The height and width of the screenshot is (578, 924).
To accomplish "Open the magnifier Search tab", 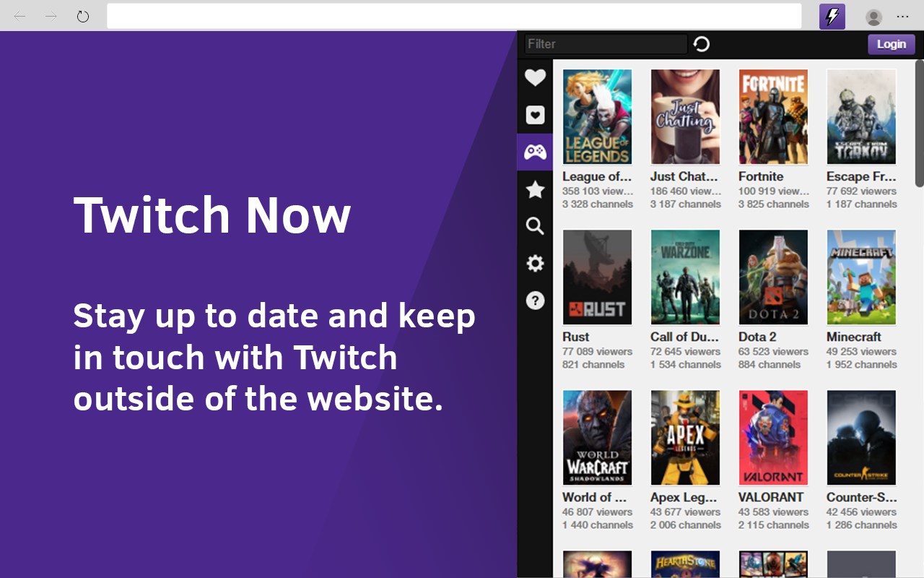I will pyautogui.click(x=535, y=226).
